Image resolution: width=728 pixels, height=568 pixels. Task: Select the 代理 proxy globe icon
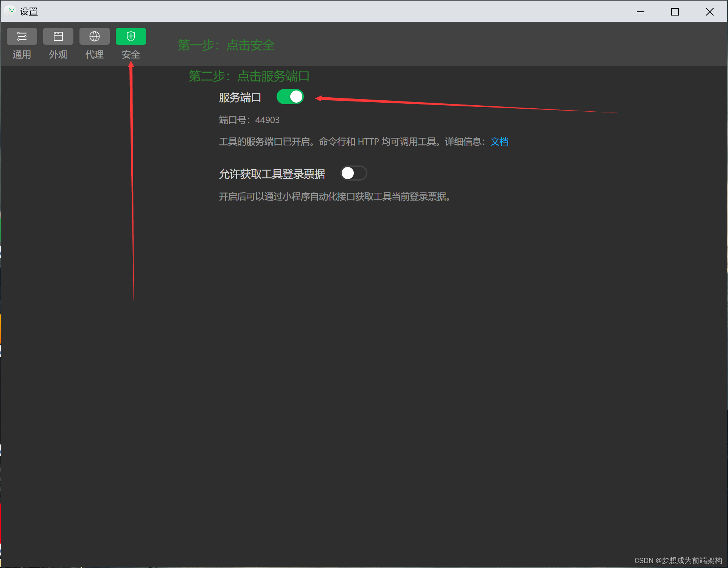point(95,36)
